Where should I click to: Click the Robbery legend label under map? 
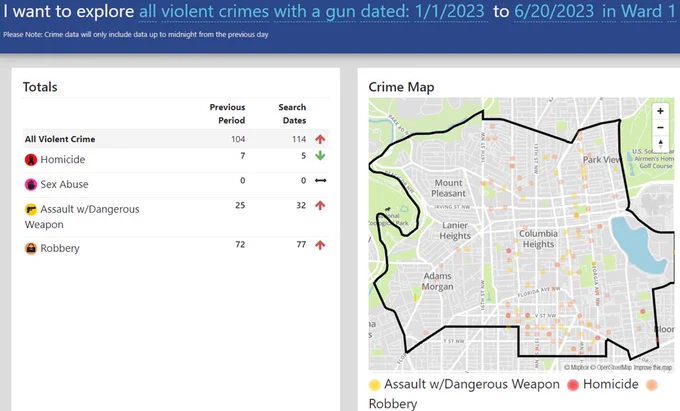click(x=393, y=404)
